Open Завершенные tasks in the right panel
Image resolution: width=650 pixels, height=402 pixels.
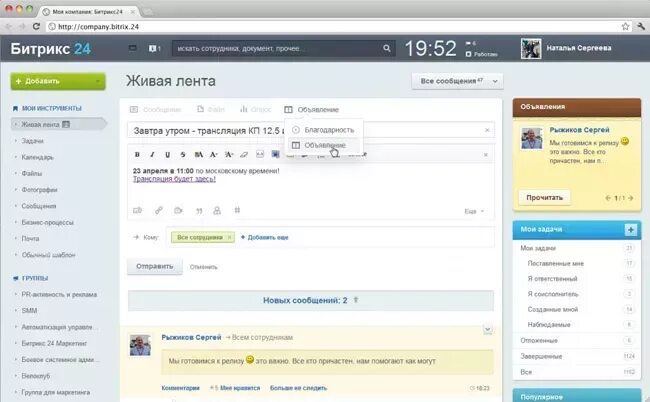[x=541, y=356]
